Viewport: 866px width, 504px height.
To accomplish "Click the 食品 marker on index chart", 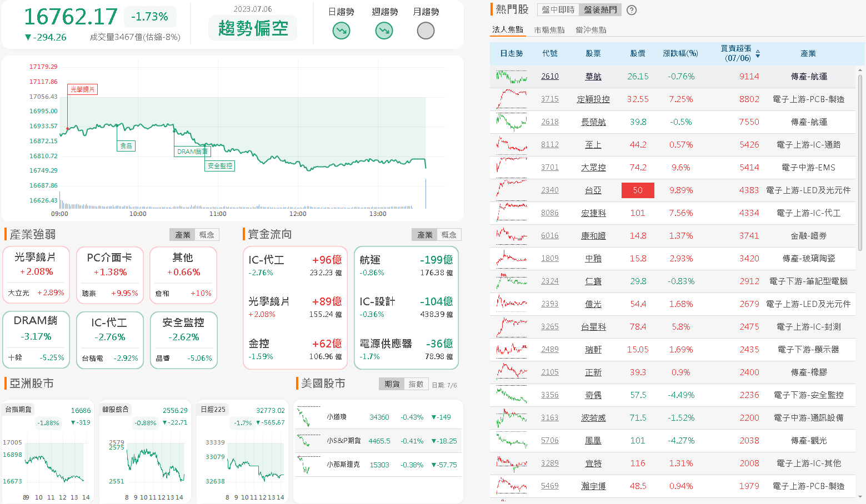I will (127, 146).
